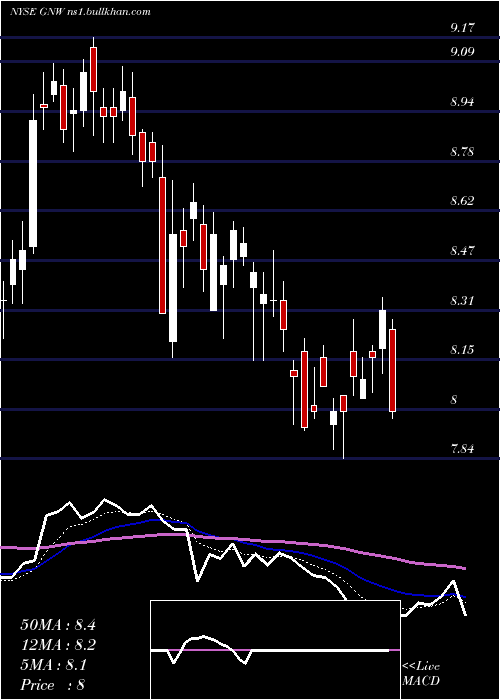The height and width of the screenshot is (700, 500).
Task: Click inside the MACD inset chart box
Action: 275,650
